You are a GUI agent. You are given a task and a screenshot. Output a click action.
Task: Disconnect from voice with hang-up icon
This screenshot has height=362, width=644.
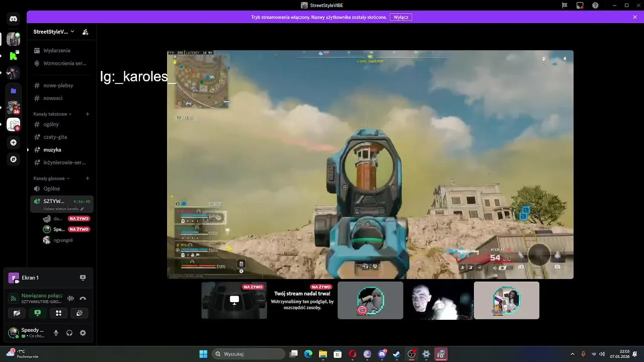83,298
